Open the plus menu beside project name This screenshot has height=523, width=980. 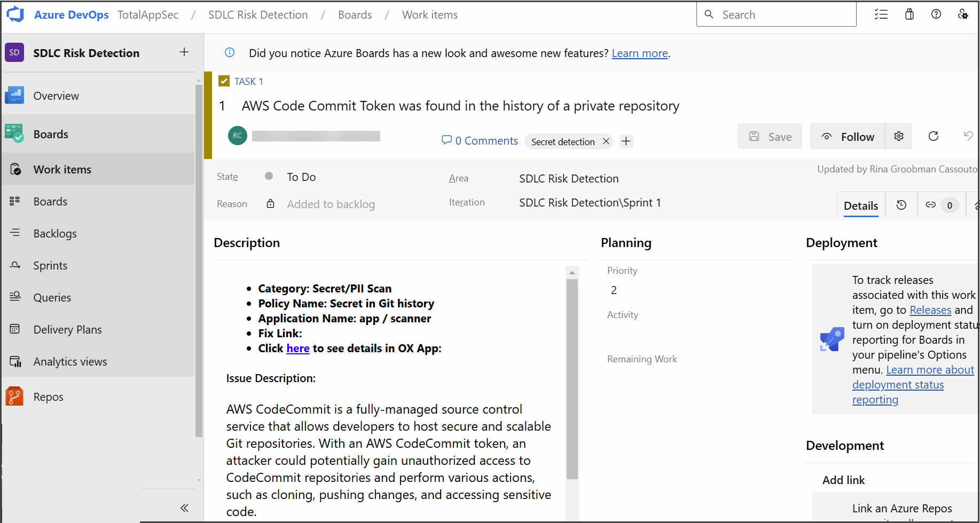(184, 52)
